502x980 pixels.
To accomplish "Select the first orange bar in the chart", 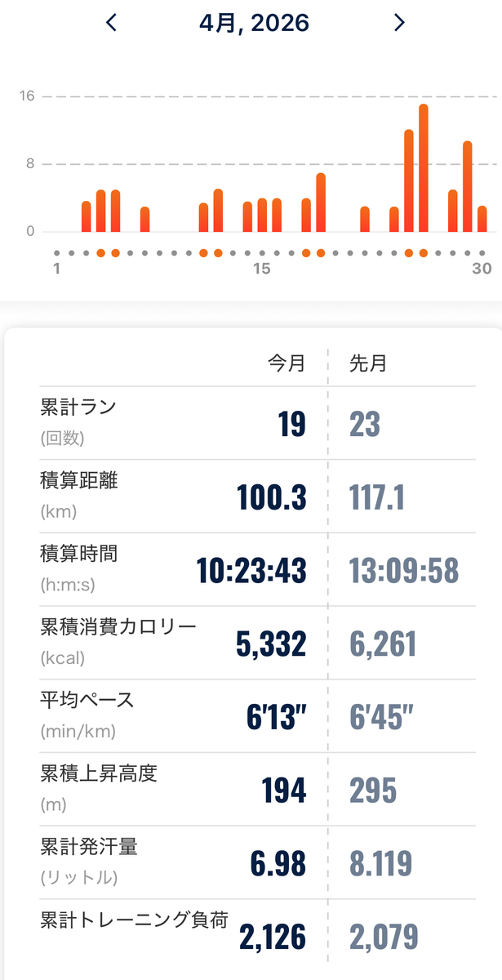I will click(x=87, y=216).
